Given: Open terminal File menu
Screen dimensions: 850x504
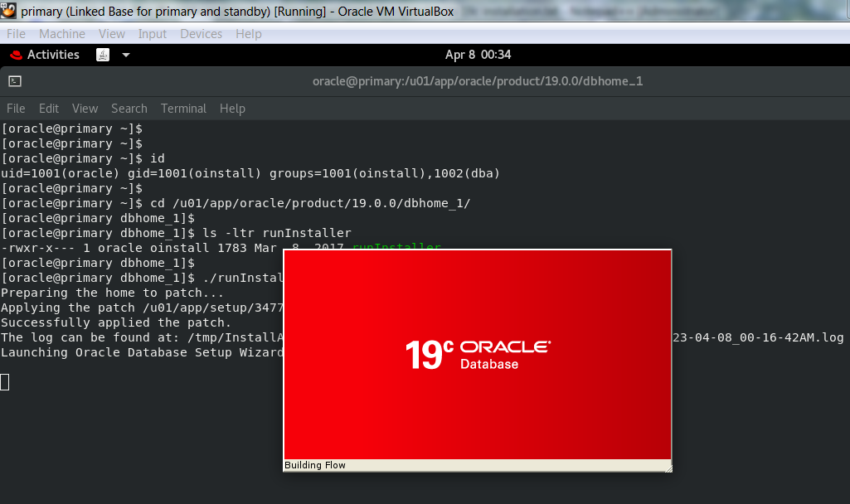Looking at the screenshot, I should [16, 109].
